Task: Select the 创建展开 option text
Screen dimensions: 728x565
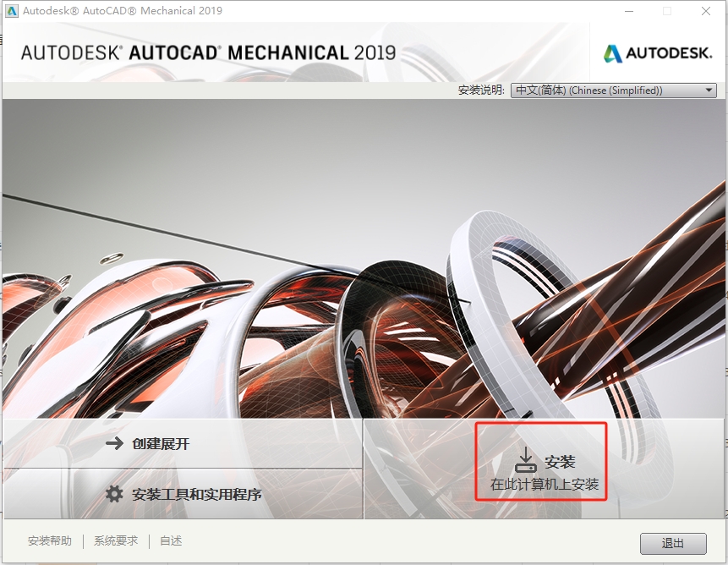Action: coord(161,443)
